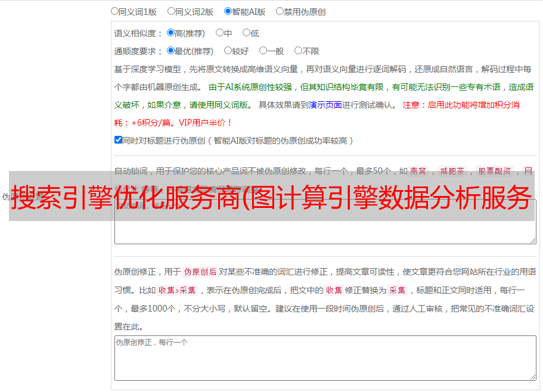This screenshot has width=543, height=392.
Task: Set 语义相似度 to 高(推荐)
Action: point(170,33)
